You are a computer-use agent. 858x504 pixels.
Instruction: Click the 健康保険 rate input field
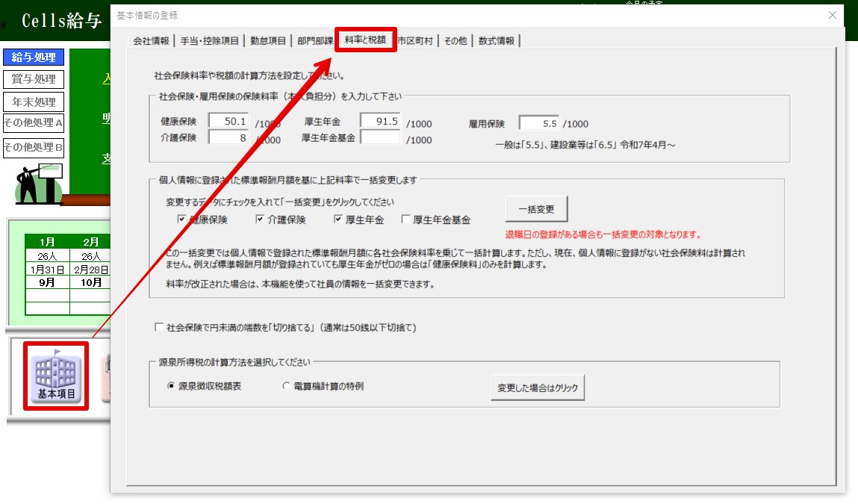point(228,122)
